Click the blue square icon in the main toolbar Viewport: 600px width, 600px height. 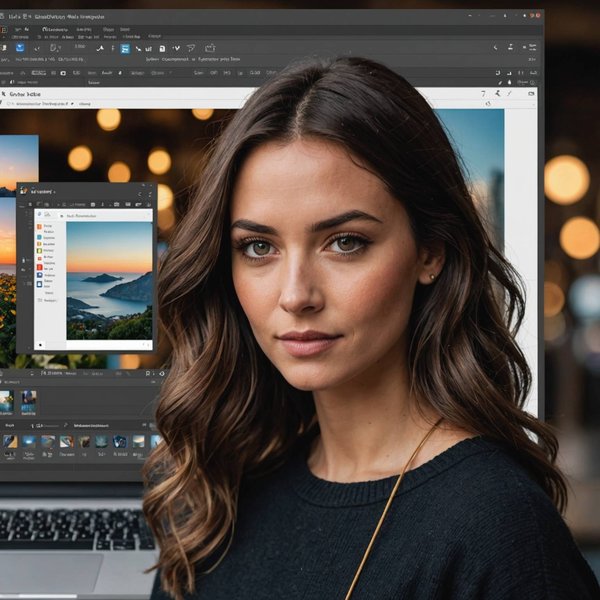[x=20, y=47]
